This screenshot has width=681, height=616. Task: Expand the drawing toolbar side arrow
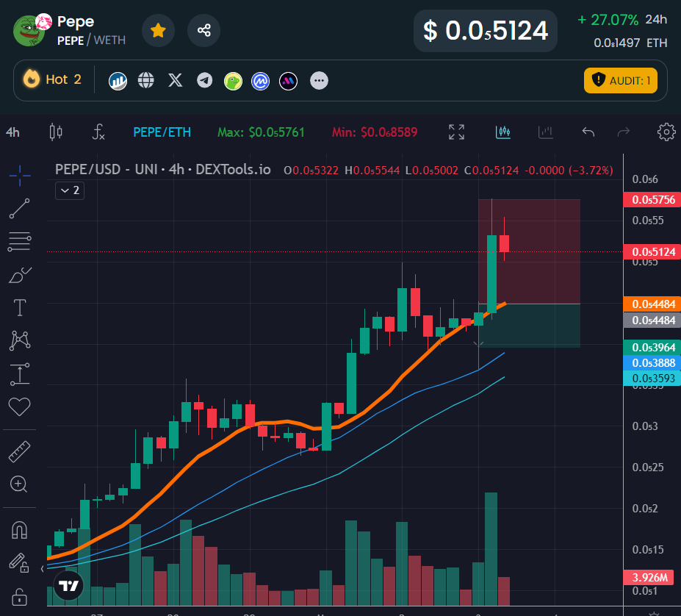42,569
